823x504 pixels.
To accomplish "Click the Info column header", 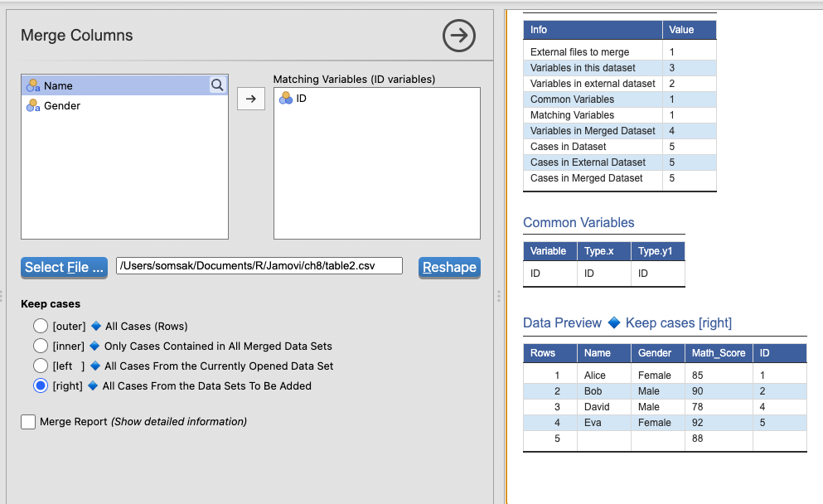I will click(593, 30).
